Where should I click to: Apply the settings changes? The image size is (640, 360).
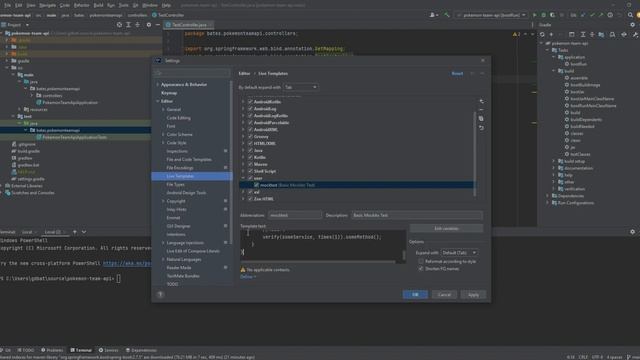473,295
